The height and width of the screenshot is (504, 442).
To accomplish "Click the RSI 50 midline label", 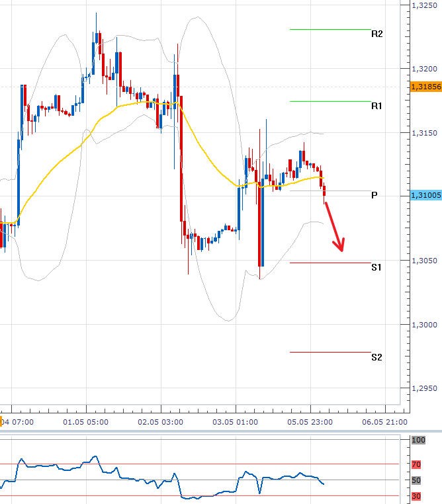I will click(x=416, y=480).
